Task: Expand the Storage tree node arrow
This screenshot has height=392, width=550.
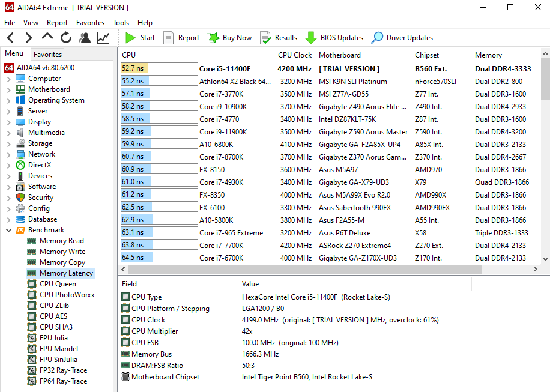Action: point(9,143)
